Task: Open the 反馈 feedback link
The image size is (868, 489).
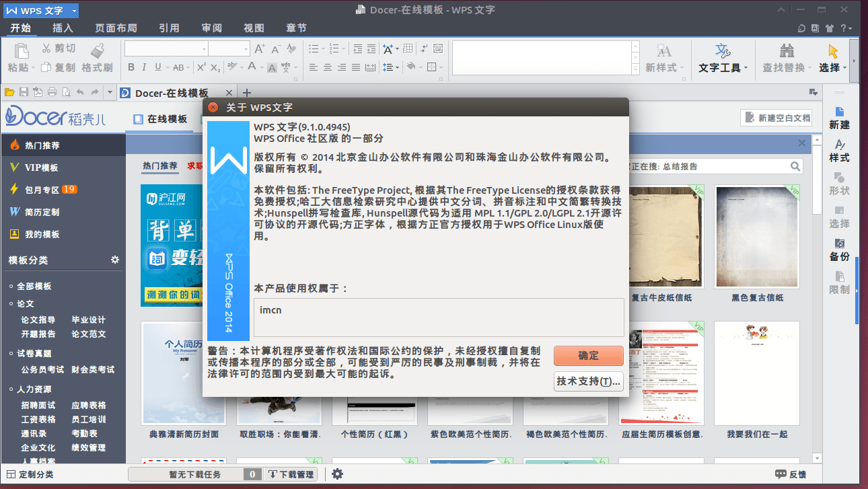Action: (x=791, y=474)
